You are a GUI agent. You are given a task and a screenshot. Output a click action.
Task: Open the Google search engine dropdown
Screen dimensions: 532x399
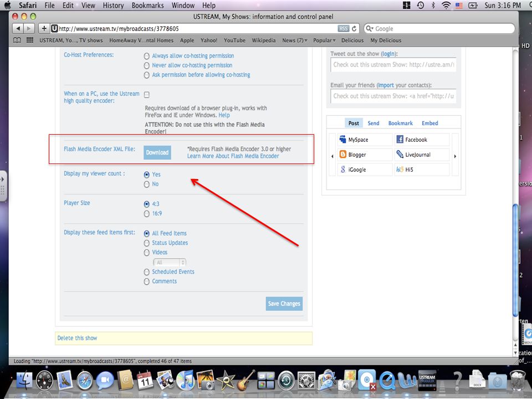tap(369, 29)
